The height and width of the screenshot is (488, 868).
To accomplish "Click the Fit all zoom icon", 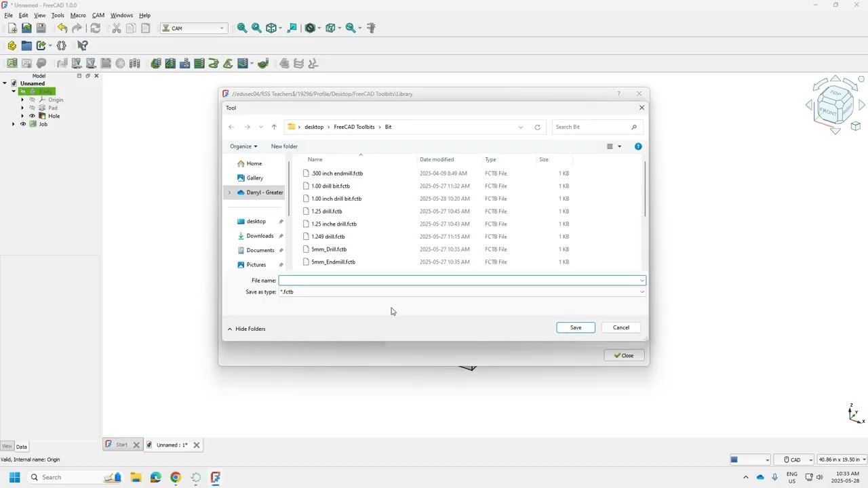I will (242, 28).
